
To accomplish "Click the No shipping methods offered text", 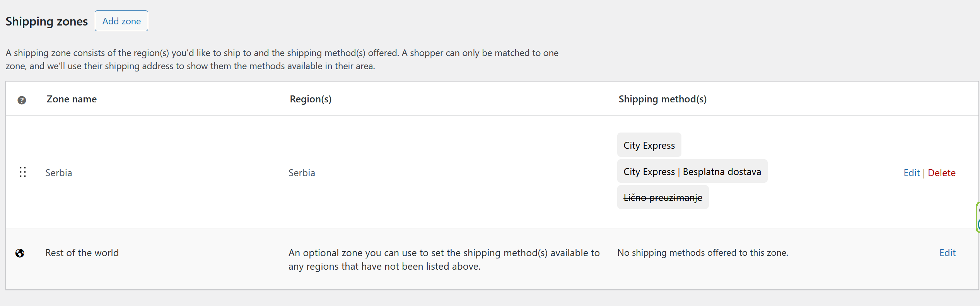I will coord(703,253).
